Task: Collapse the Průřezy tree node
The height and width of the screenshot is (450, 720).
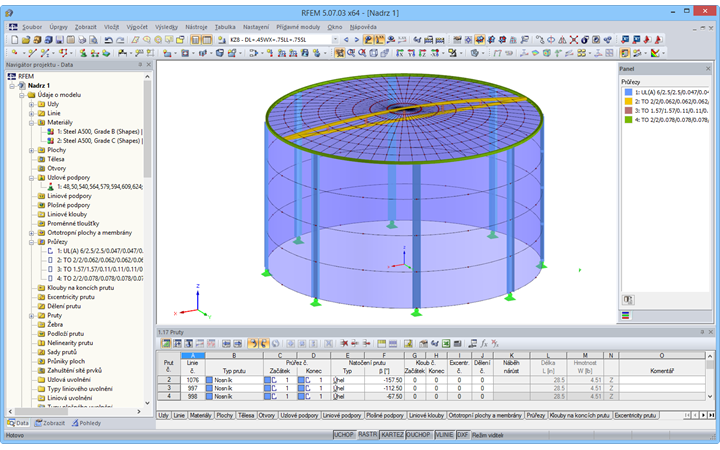Action: tap(31, 242)
